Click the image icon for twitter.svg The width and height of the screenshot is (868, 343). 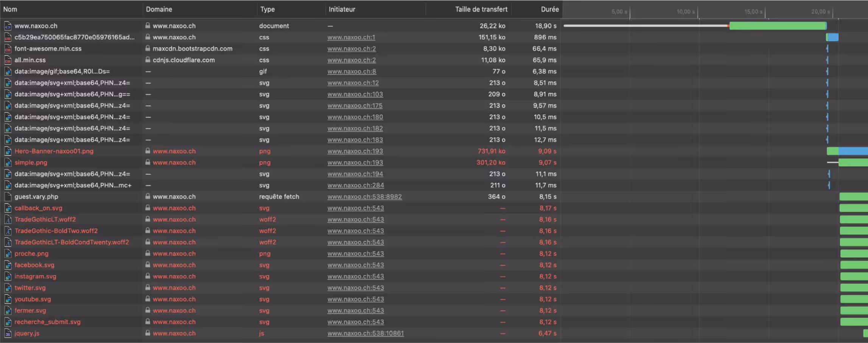click(x=8, y=288)
